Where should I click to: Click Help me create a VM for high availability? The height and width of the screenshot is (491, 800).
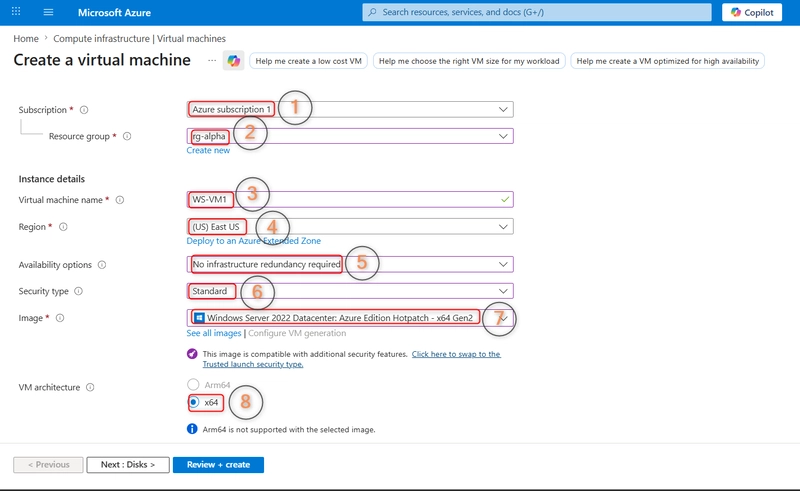[667, 61]
